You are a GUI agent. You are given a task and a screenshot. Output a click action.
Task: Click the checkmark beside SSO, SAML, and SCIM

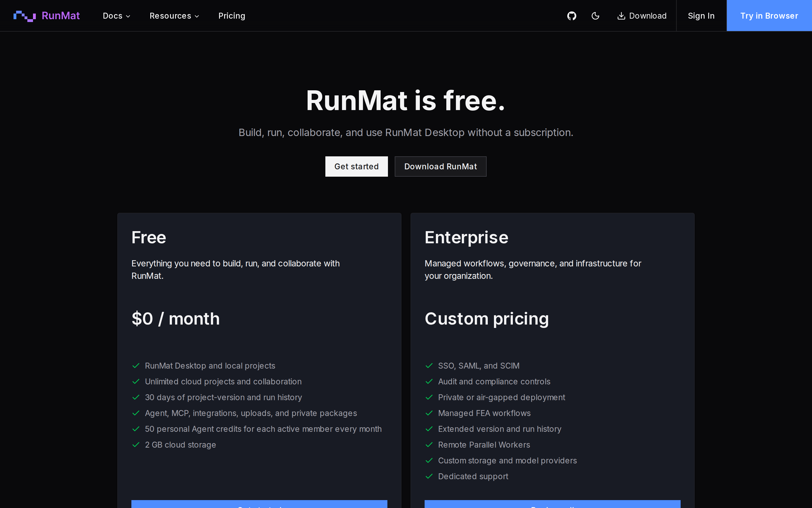pos(429,365)
